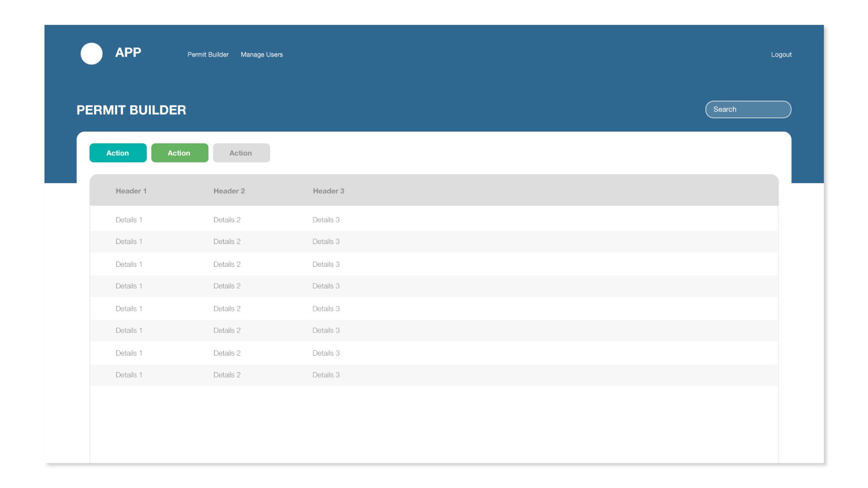
Task: Sort by the Header 1 column
Action: tap(131, 191)
